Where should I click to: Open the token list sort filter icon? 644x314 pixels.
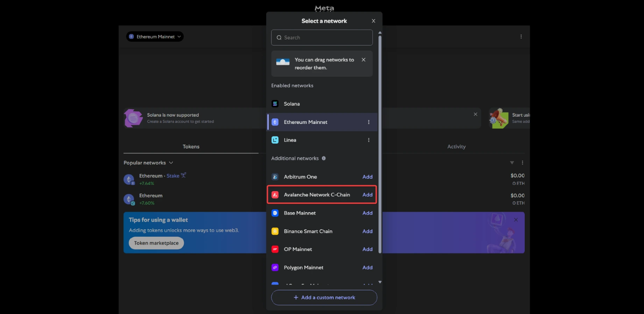(512, 163)
